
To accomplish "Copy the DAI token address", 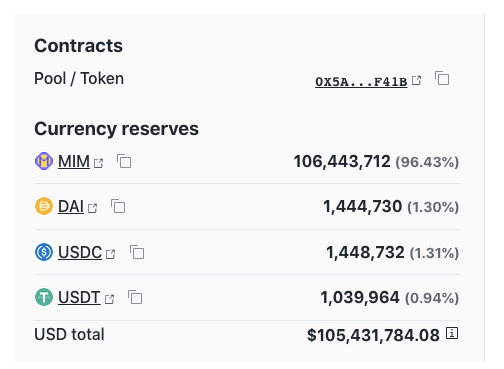I will [118, 206].
